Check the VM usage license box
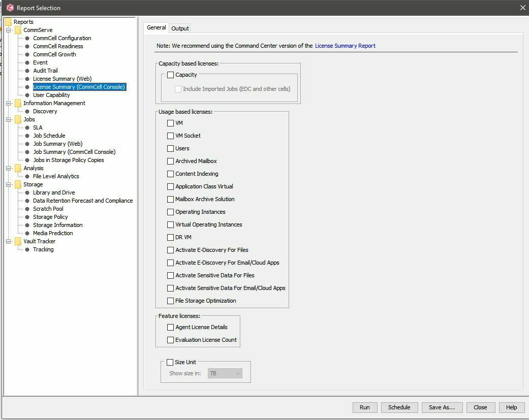The height and width of the screenshot is (420, 529). tap(170, 123)
